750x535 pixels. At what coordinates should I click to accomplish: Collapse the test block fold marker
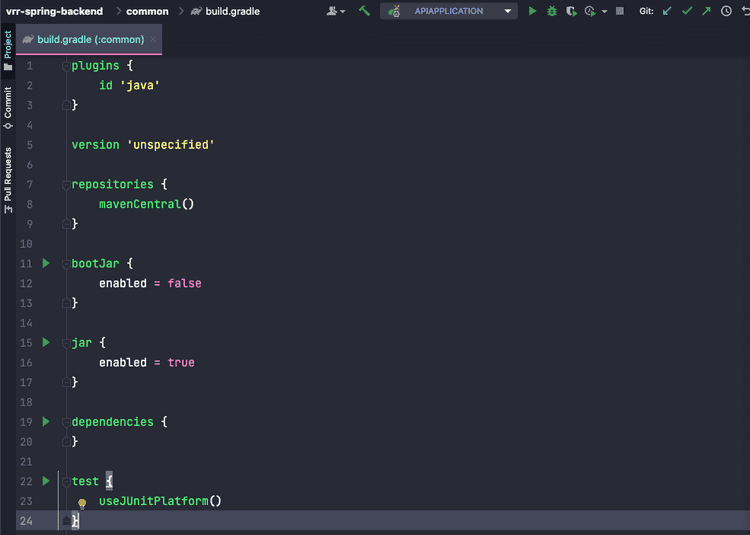click(x=66, y=482)
